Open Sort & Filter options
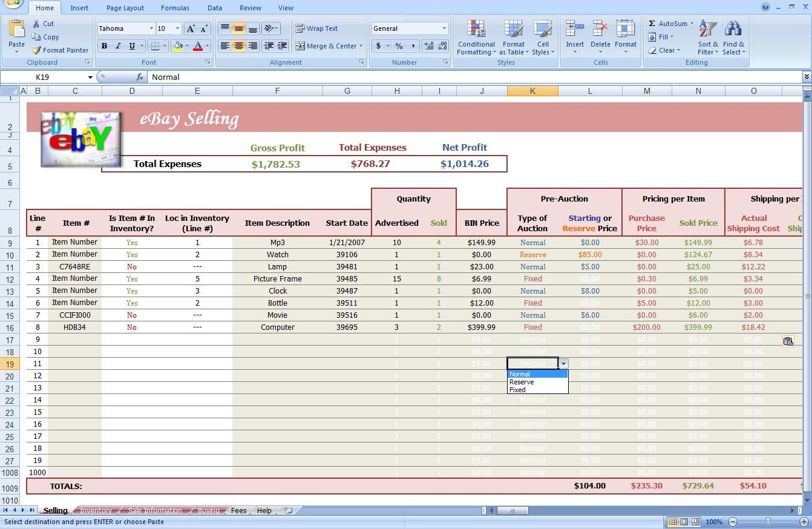The image size is (812, 529). [707, 38]
